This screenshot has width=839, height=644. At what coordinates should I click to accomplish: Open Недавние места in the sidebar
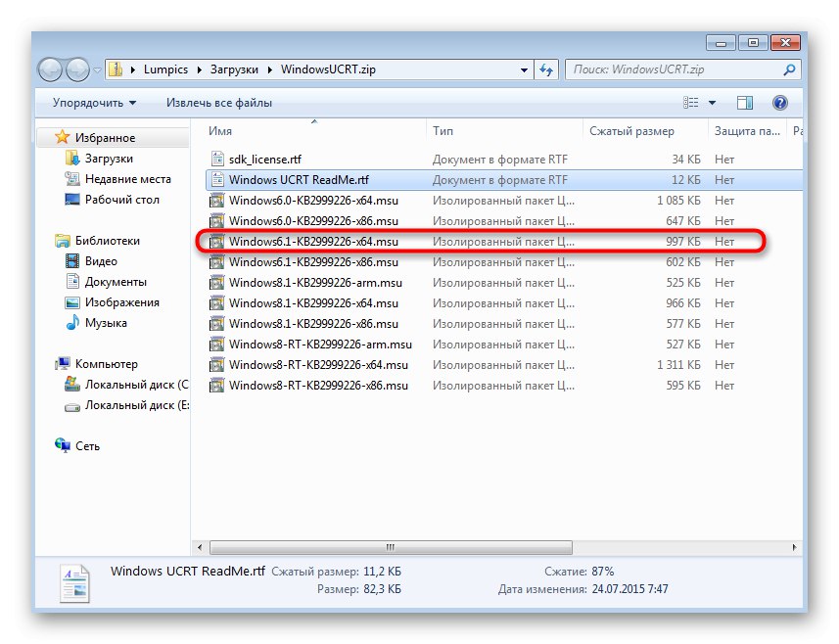tap(128, 179)
